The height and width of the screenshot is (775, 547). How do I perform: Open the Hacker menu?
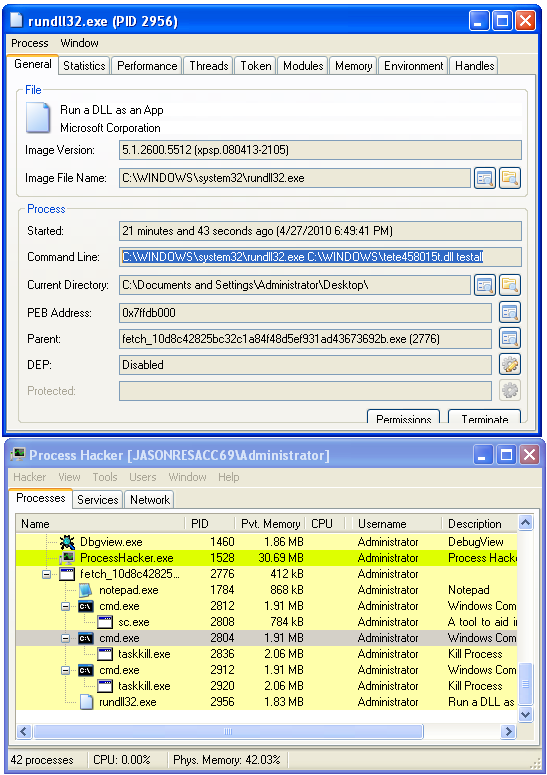click(x=30, y=477)
